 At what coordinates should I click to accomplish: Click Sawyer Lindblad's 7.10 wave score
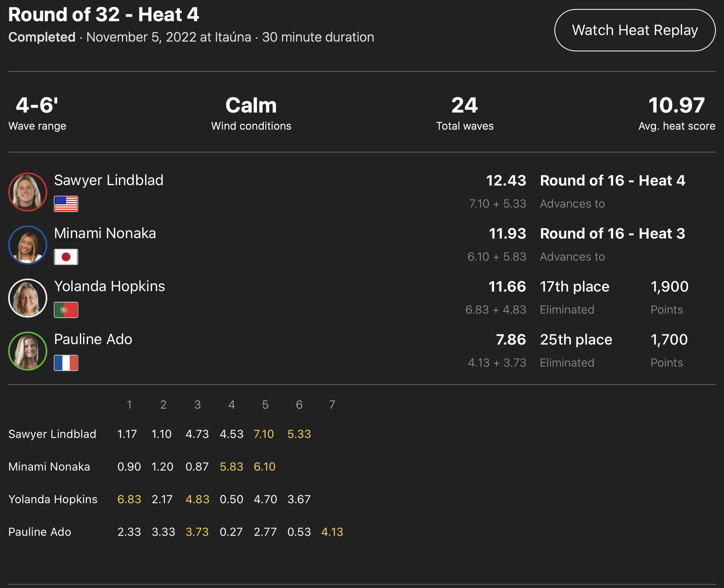[264, 434]
